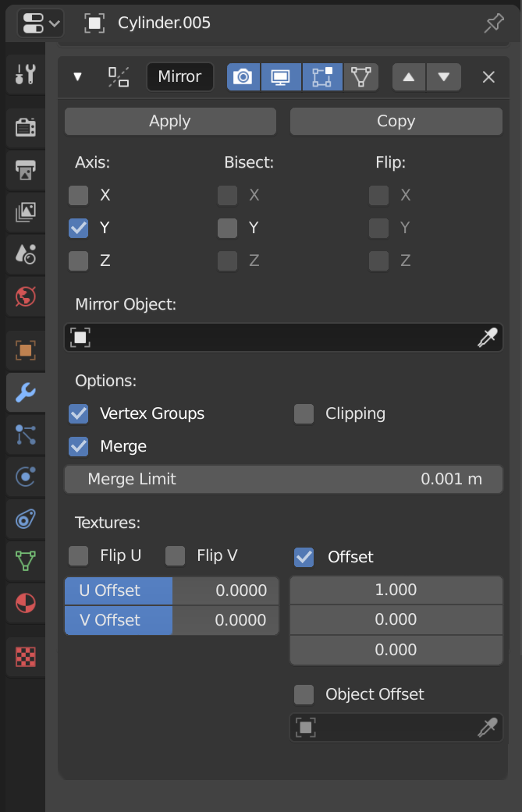The width and height of the screenshot is (522, 812).
Task: Open the Scene properties tab
Action: (x=26, y=254)
